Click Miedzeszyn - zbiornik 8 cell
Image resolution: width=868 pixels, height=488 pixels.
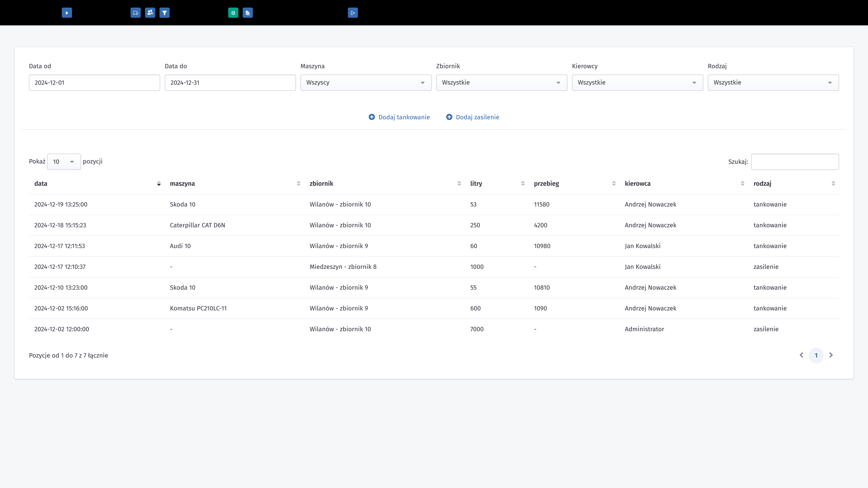(343, 267)
